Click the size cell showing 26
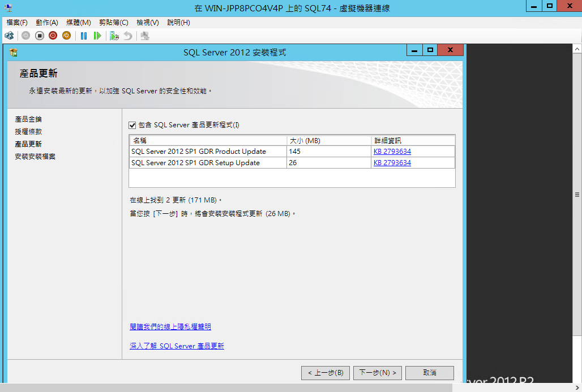 click(x=329, y=162)
